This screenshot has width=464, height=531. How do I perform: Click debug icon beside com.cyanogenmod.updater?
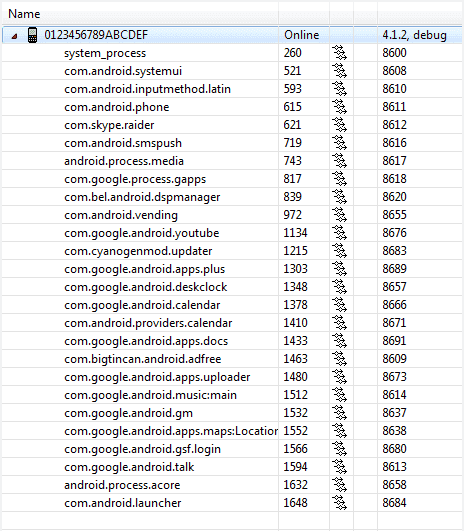click(339, 251)
